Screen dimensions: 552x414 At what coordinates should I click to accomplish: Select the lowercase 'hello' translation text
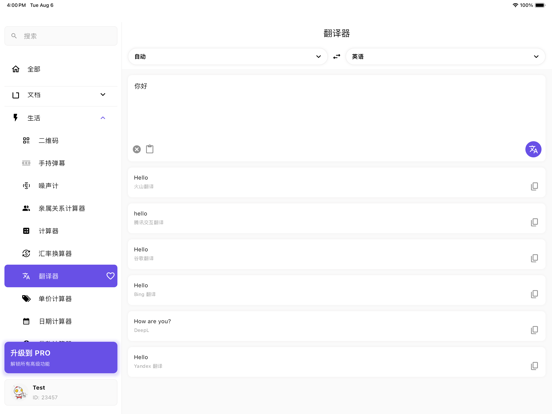point(140,213)
